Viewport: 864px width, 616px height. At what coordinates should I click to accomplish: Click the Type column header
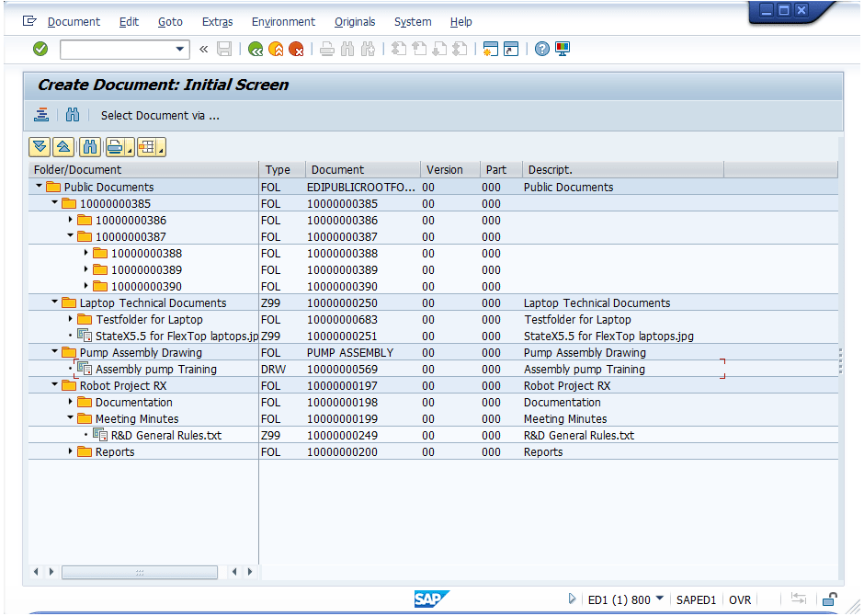tap(282, 170)
